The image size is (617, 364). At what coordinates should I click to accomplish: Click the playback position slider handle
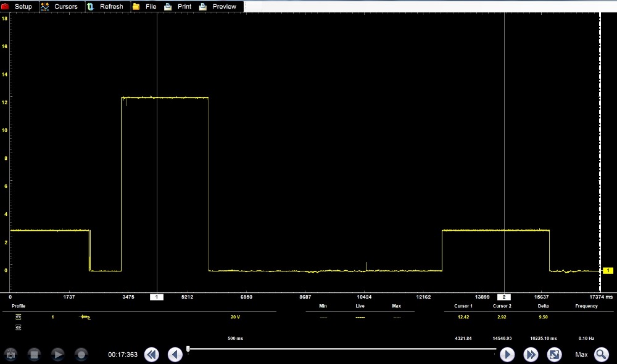point(188,349)
